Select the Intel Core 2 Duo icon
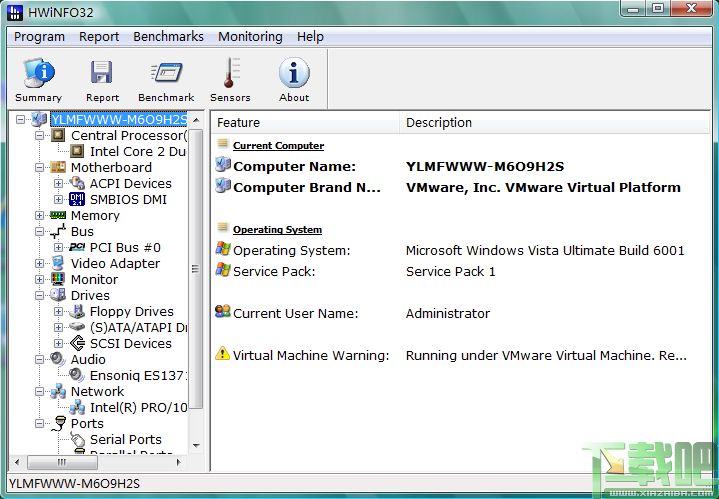The height and width of the screenshot is (499, 719). [x=77, y=151]
